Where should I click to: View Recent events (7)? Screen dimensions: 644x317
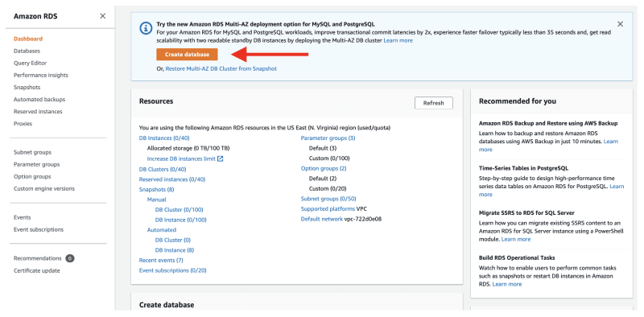pos(161,261)
